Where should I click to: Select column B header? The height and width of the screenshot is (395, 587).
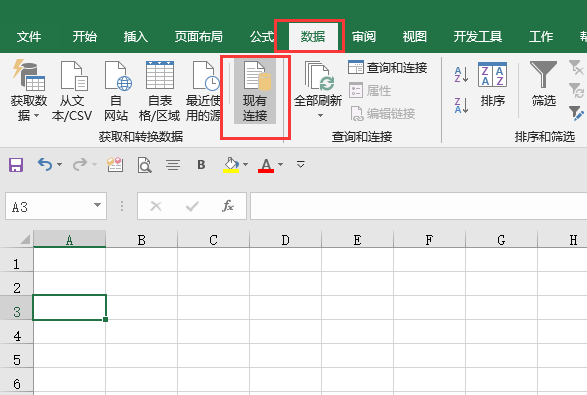[142, 240]
